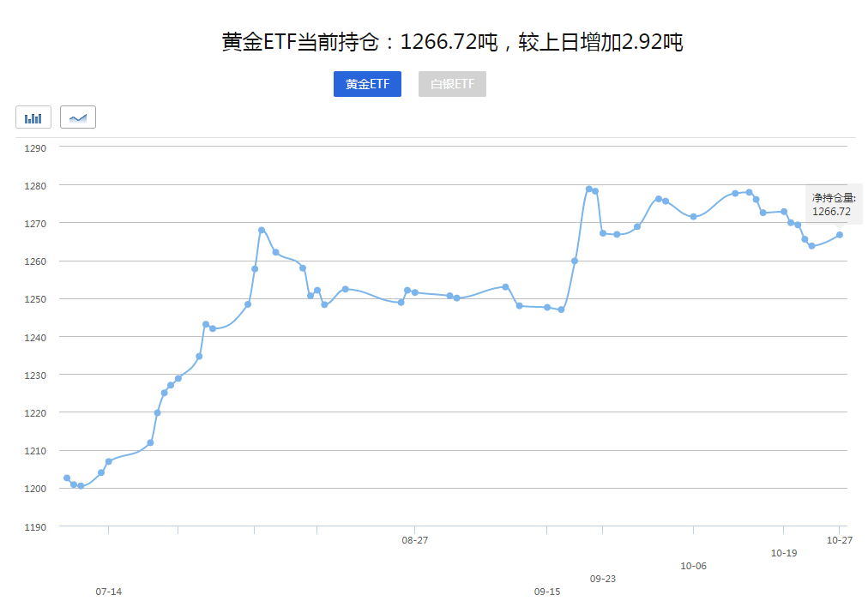This screenshot has width=868, height=607.
Task: Click the 08-27 date label
Action: click(414, 540)
